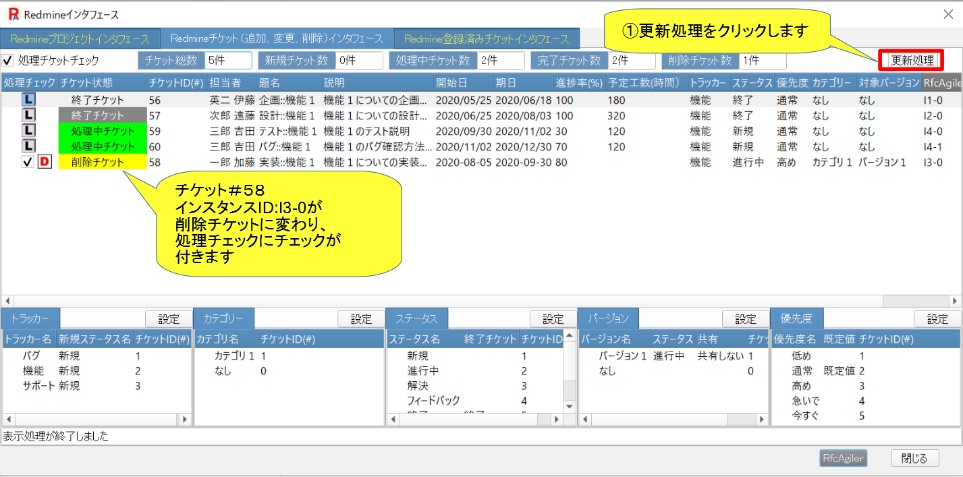Image resolution: width=963 pixels, height=477 pixels.
Task: Toggle the 処理チケットチェック checkbox
Action: coord(8,61)
